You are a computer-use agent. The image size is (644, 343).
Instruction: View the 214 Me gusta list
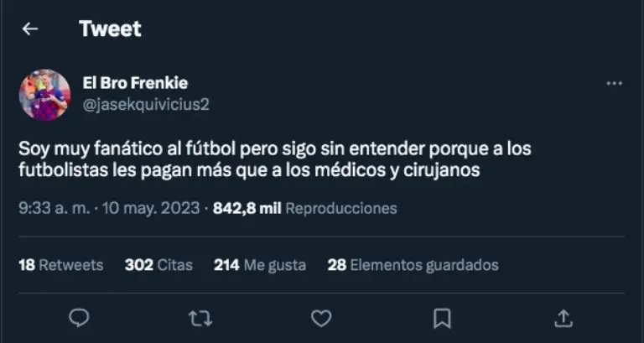(260, 265)
